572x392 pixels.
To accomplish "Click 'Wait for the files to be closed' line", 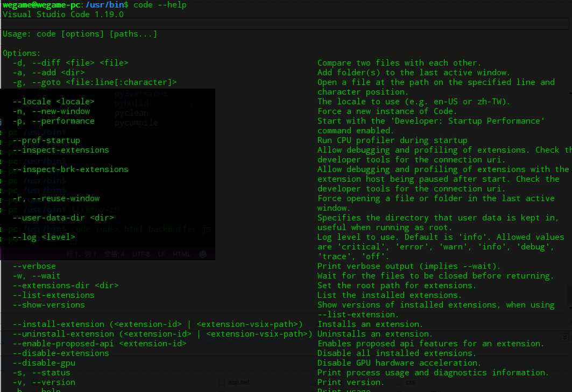I will (435, 276).
